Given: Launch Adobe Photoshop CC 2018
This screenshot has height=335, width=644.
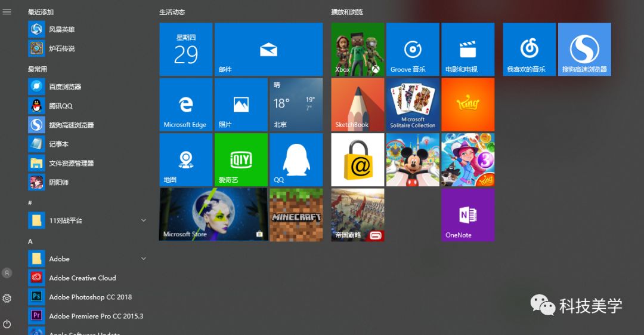Looking at the screenshot, I should 87,297.
